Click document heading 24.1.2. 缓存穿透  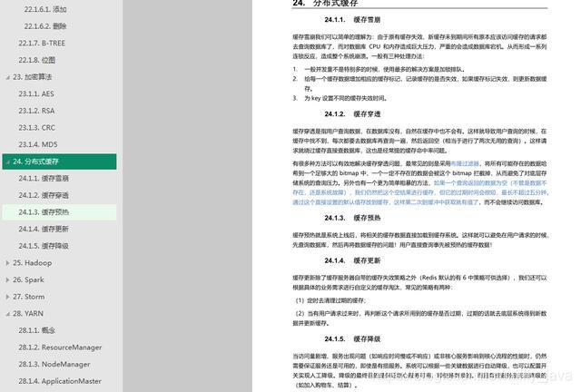coord(352,113)
